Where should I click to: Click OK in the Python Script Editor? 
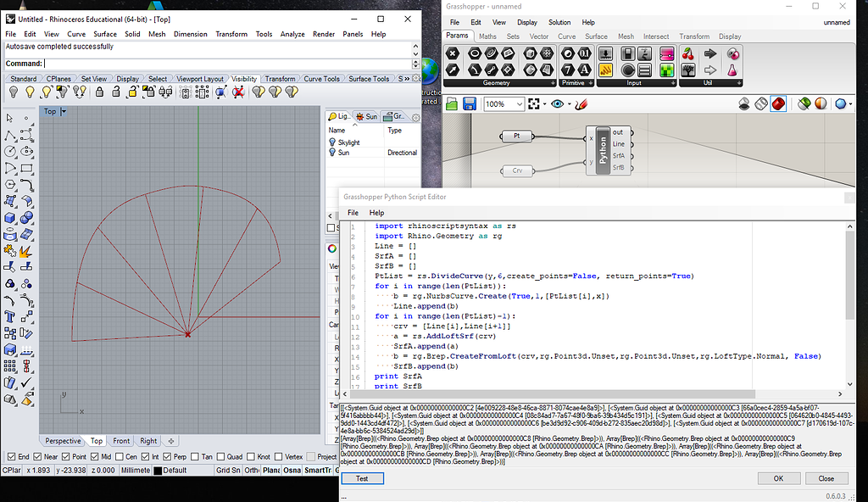pos(778,478)
